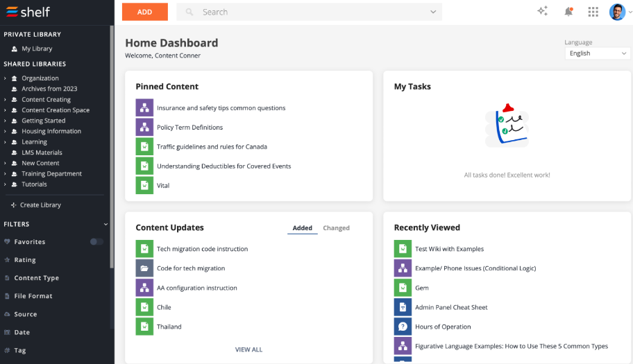Click the orange ADD button
Screen dimensions: 633x364
pos(145,12)
